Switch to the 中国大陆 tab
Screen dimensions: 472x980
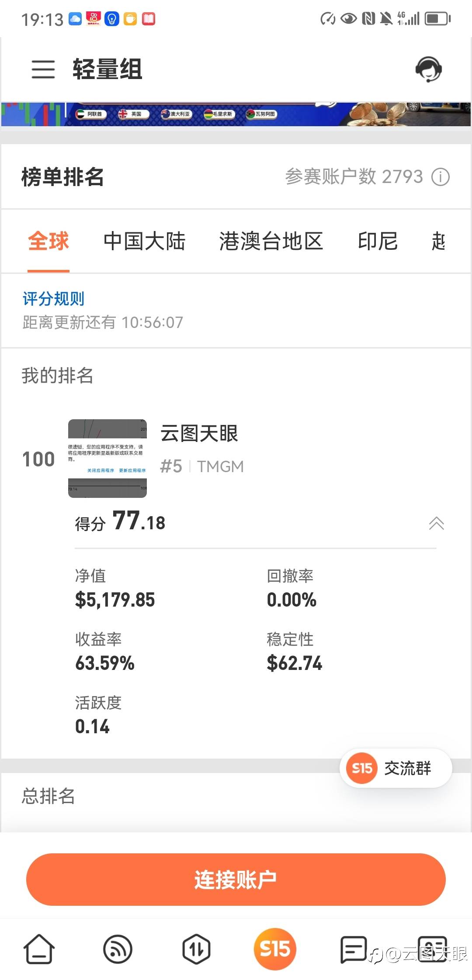pyautogui.click(x=144, y=241)
